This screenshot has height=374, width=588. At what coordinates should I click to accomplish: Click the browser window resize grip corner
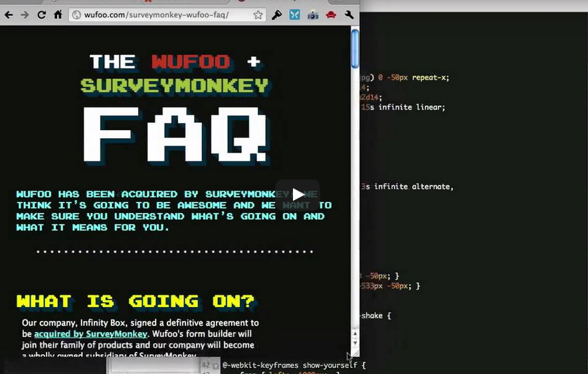point(355,353)
